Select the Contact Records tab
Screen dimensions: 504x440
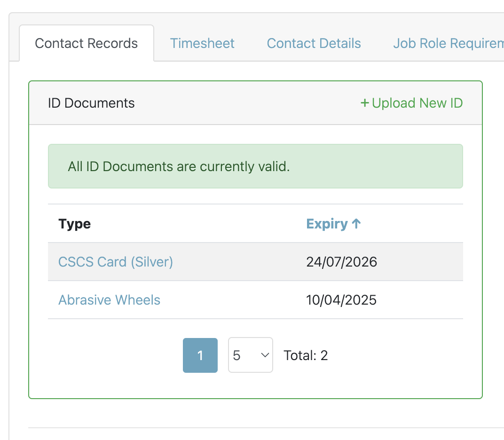(x=86, y=43)
